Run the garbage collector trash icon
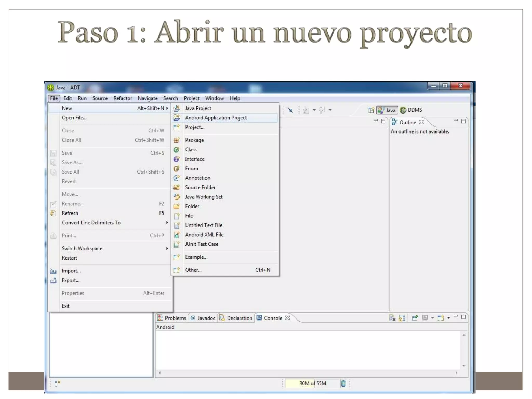The width and height of the screenshot is (532, 399). click(x=343, y=383)
